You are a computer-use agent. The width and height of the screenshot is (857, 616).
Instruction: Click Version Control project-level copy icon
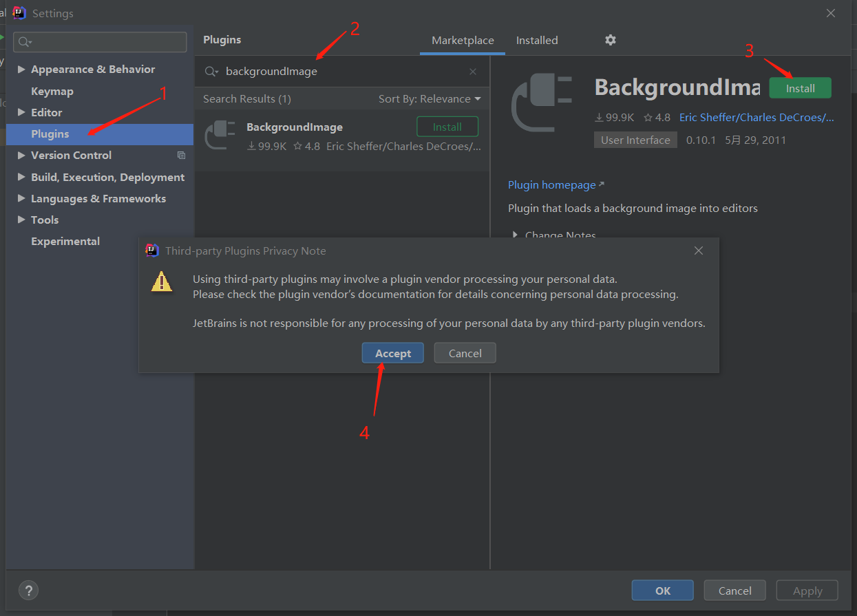[181, 156]
